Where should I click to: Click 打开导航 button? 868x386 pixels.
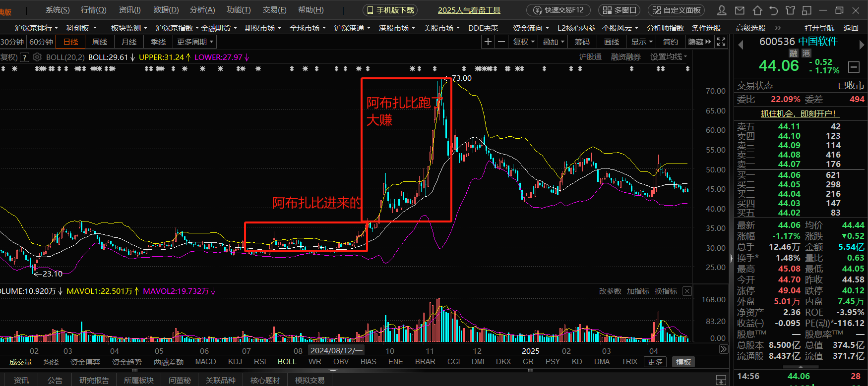pyautogui.click(x=819, y=28)
